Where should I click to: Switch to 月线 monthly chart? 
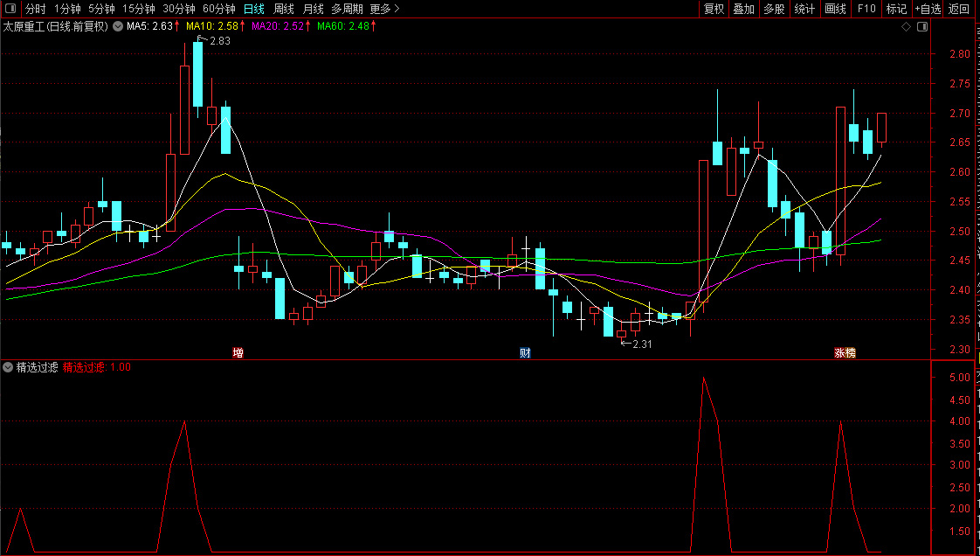click(313, 9)
